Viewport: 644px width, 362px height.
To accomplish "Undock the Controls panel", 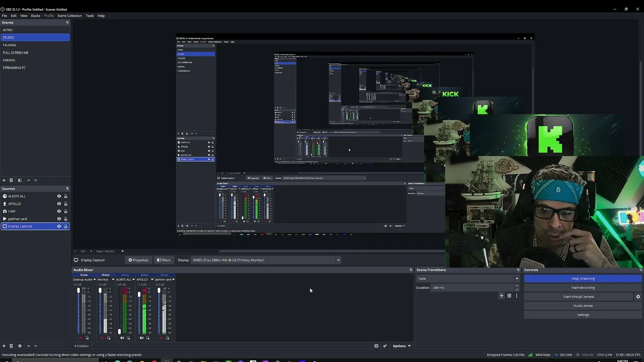I will pyautogui.click(x=640, y=270).
